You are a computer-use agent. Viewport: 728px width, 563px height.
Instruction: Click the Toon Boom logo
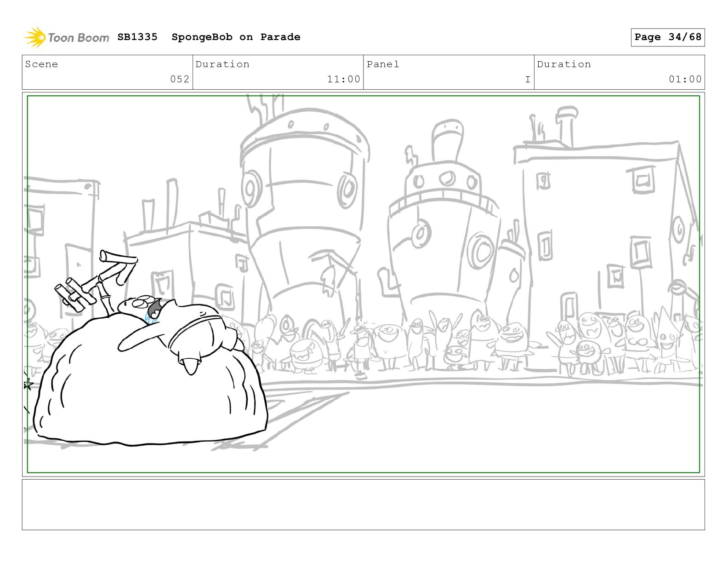(67, 37)
